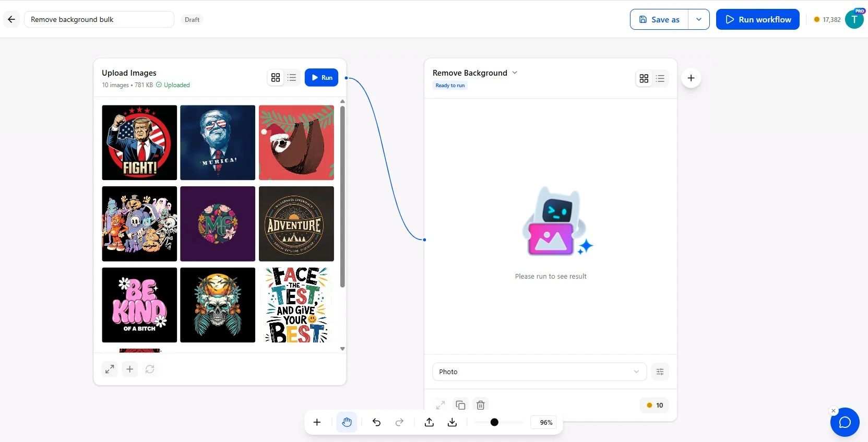Image resolution: width=868 pixels, height=442 pixels.
Task: Toggle the hand pan tool
Action: click(x=347, y=422)
